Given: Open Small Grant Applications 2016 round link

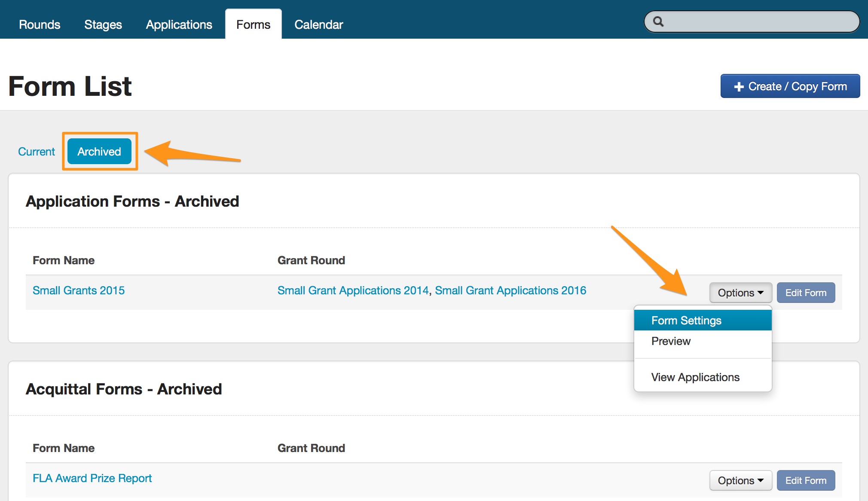Looking at the screenshot, I should coord(510,290).
